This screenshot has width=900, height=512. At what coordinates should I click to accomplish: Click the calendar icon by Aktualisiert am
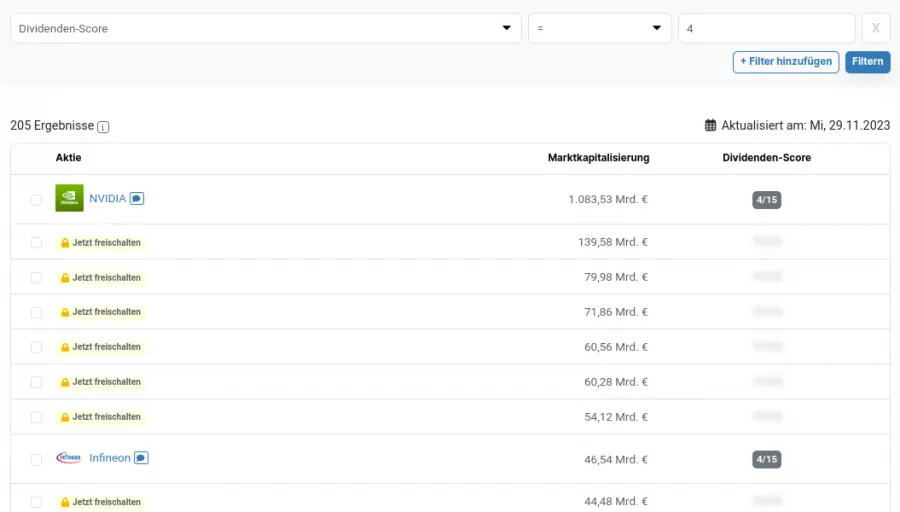pos(711,126)
